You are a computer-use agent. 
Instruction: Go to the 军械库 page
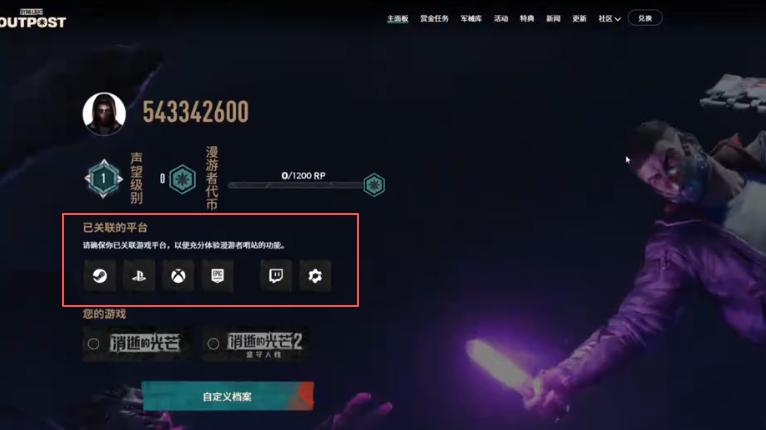[471, 19]
